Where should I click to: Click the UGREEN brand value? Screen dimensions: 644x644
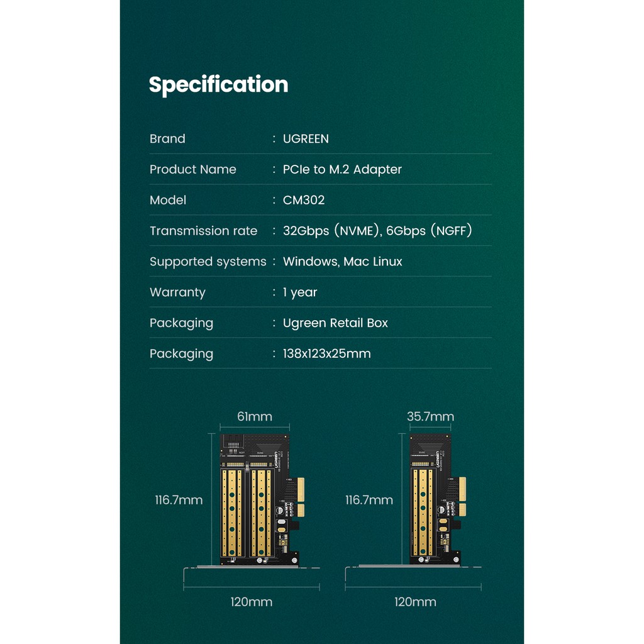point(306,139)
